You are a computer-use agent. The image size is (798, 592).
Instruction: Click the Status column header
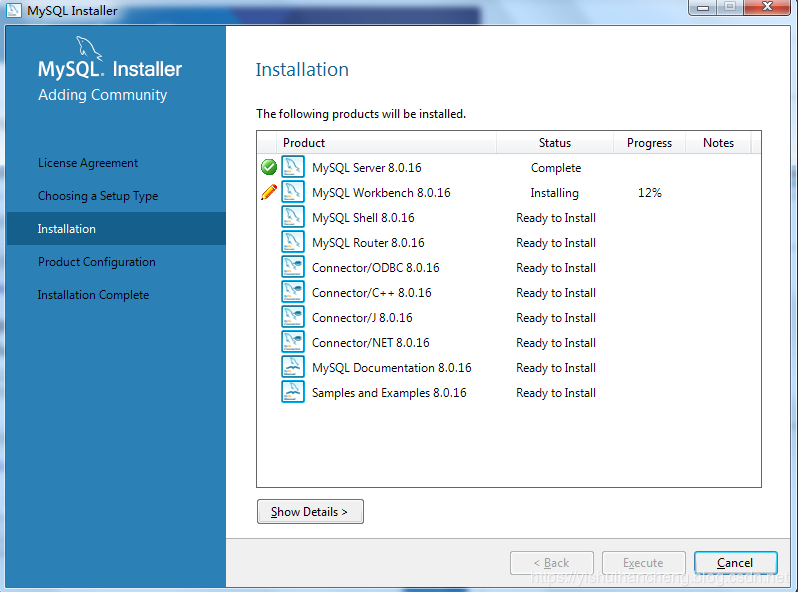tap(555, 143)
